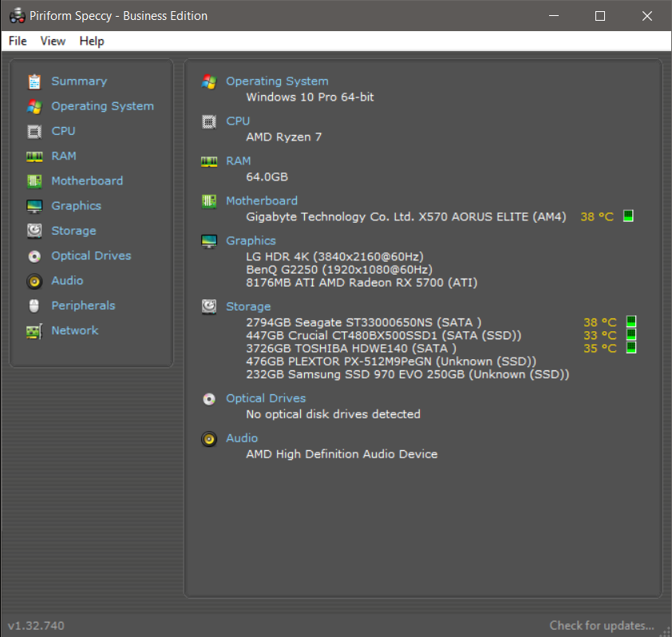Click the Motherboard icon in sidebar

tap(34, 181)
